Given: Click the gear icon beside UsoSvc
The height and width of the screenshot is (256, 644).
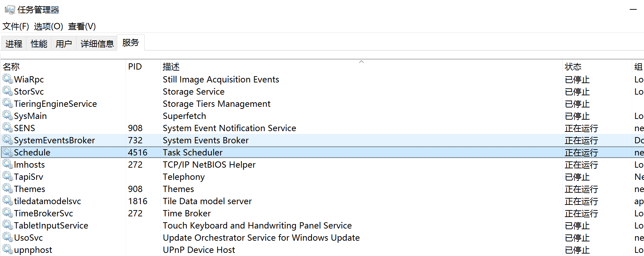Looking at the screenshot, I should coord(8,237).
